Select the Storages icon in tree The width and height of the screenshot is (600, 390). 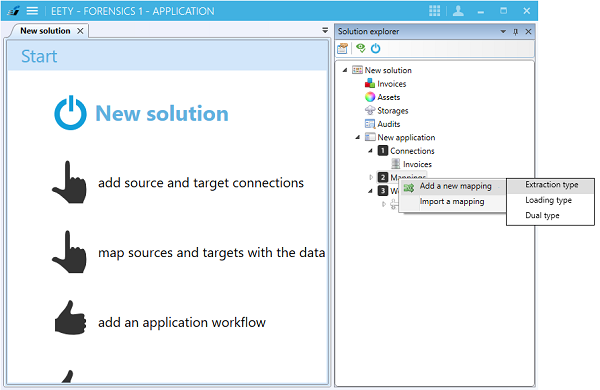click(370, 110)
